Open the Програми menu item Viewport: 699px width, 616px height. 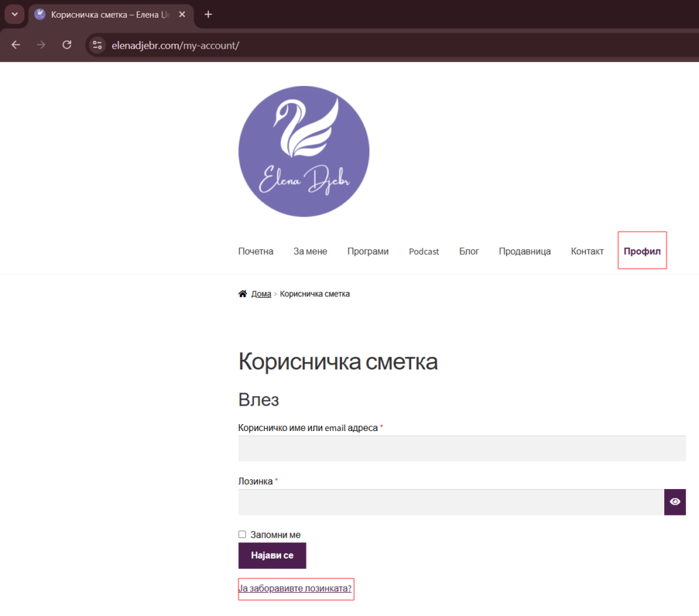[367, 251]
